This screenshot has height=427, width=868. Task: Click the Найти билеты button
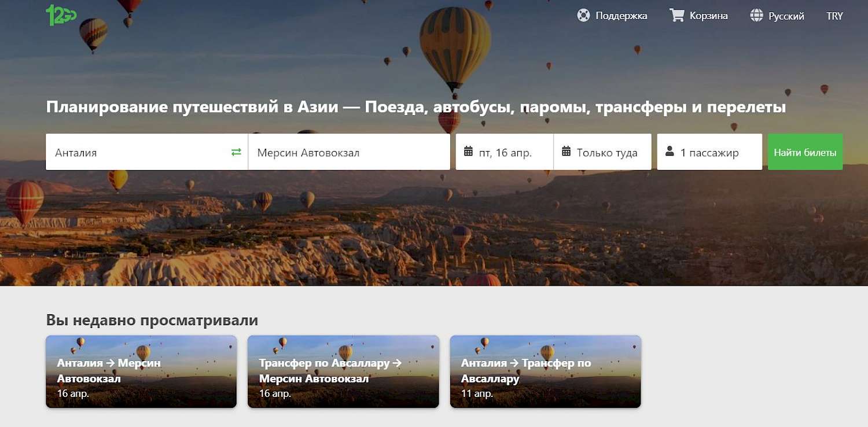805,152
